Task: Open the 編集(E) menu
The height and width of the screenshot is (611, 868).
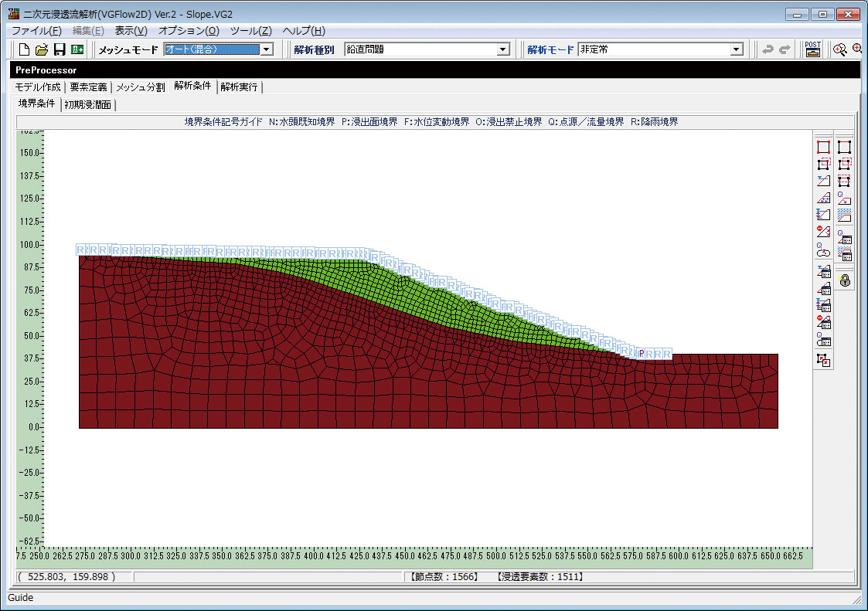Action: (88, 31)
